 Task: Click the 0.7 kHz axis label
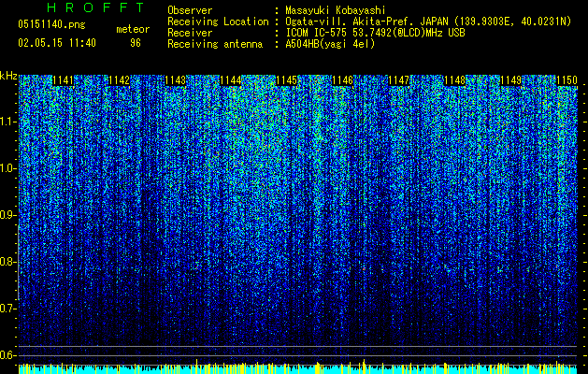pos(7,309)
